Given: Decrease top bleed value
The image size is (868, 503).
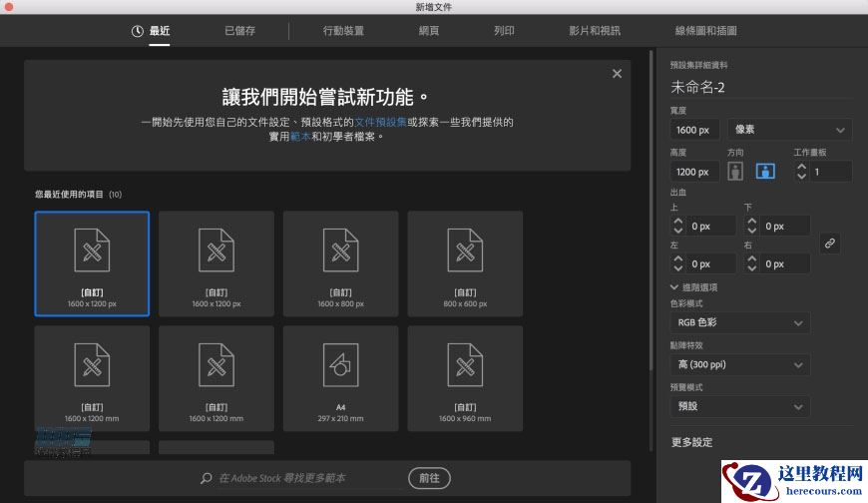Looking at the screenshot, I should (678, 231).
